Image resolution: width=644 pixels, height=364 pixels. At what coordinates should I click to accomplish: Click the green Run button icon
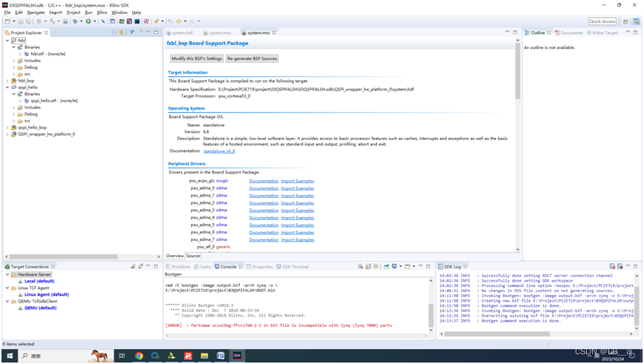click(x=88, y=21)
